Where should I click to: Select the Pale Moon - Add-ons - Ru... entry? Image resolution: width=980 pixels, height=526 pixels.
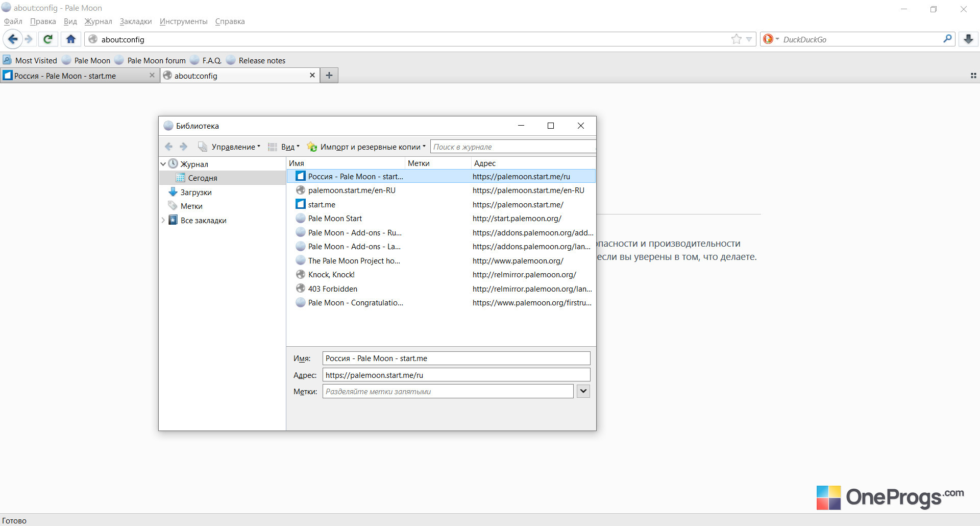tap(441, 232)
